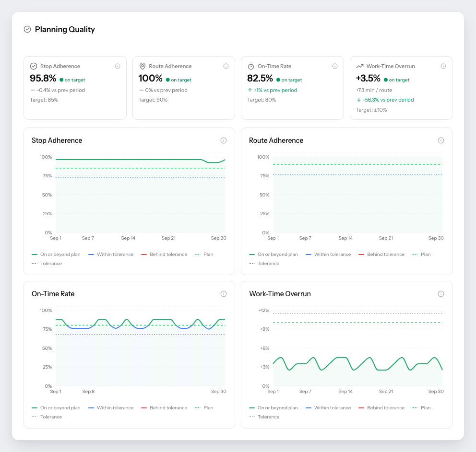
Task: Toggle 'Within tolerance' in On-Time Rate legend
Action: click(111, 408)
